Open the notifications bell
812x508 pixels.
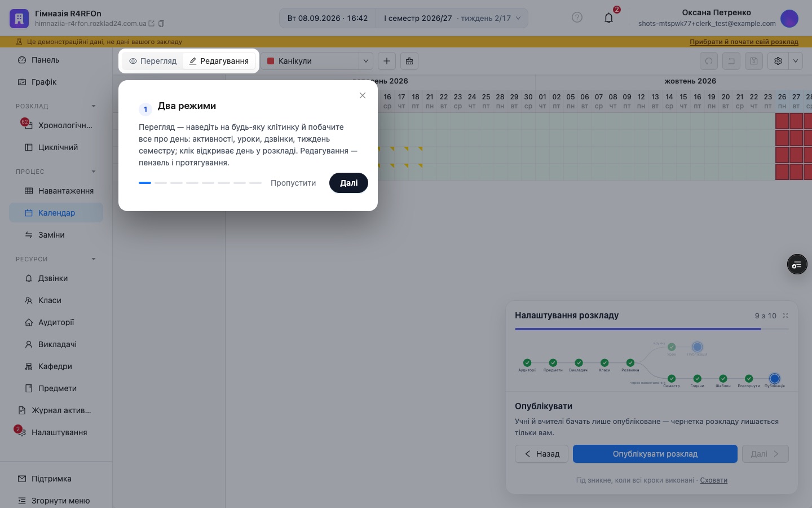609,18
